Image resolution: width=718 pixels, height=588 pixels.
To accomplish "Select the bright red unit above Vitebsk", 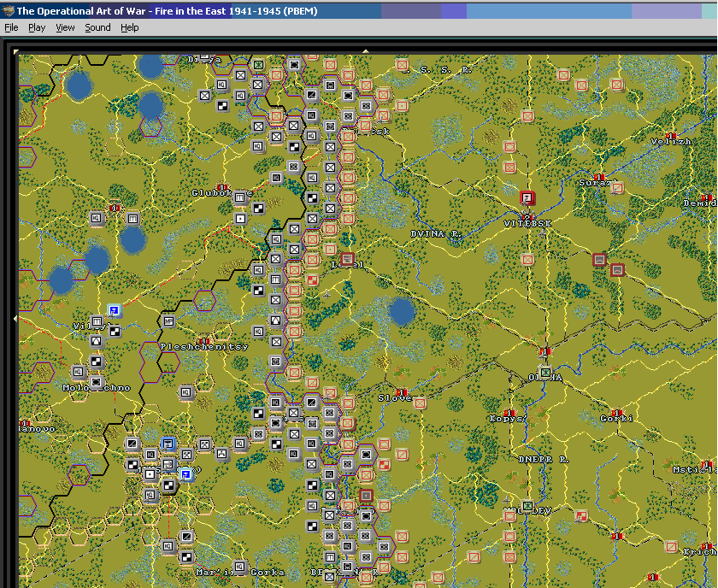I will (x=527, y=197).
